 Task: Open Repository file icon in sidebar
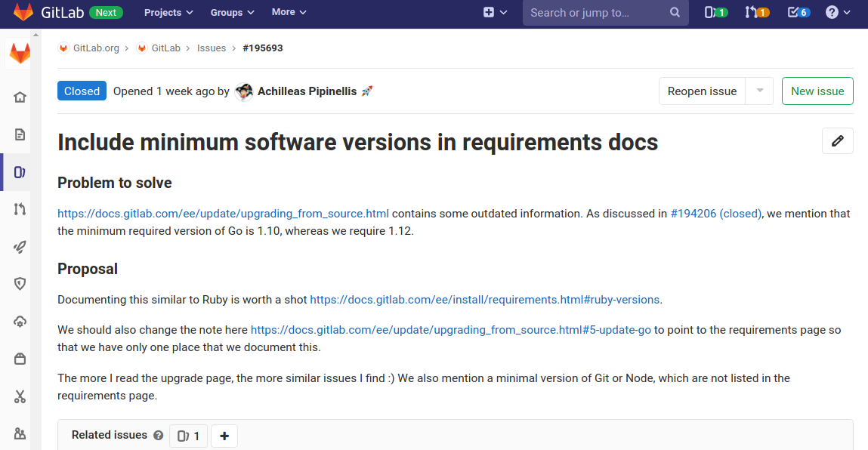20,134
